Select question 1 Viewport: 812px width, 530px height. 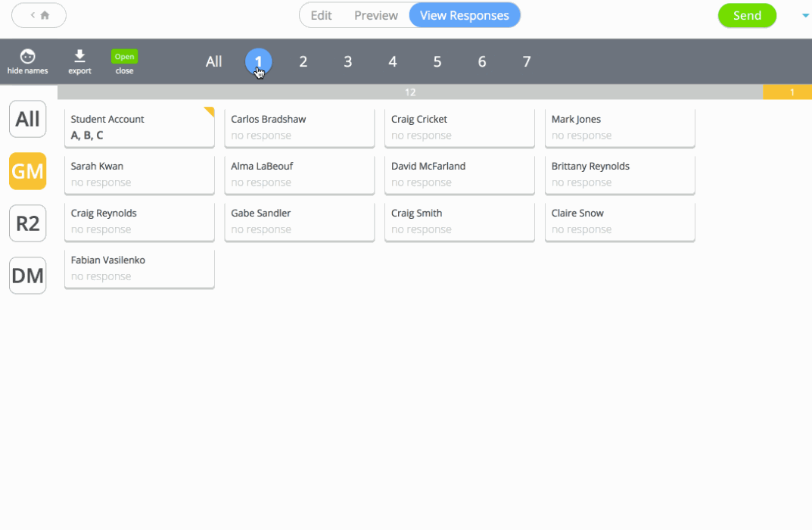pos(258,61)
